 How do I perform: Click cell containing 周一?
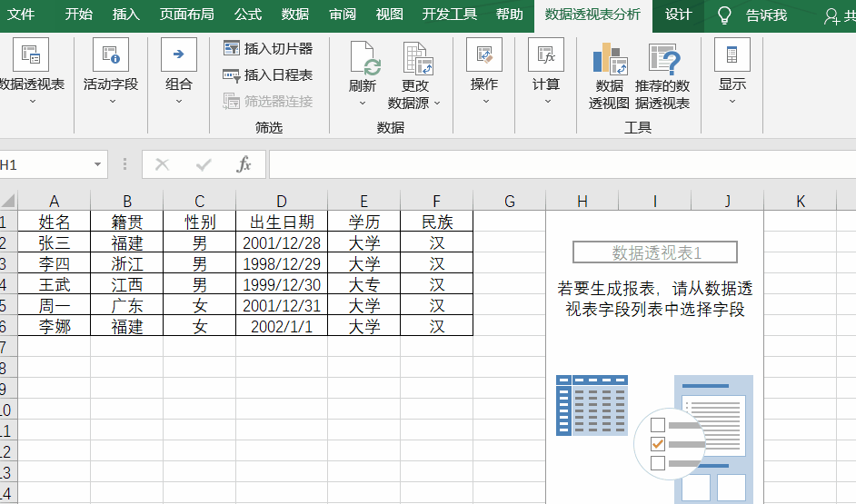[54, 305]
